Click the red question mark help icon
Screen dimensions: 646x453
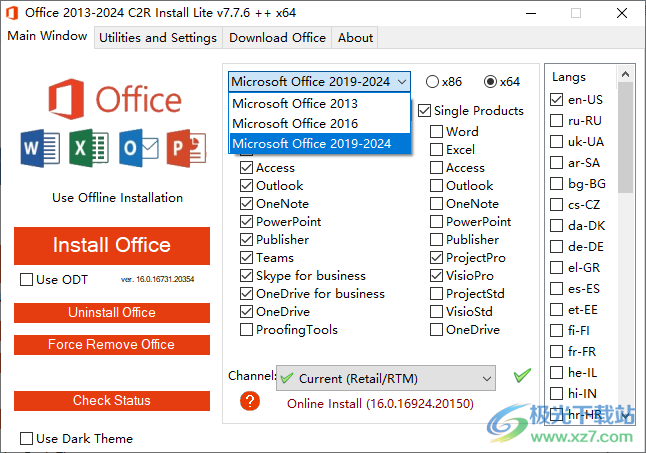[x=250, y=401]
